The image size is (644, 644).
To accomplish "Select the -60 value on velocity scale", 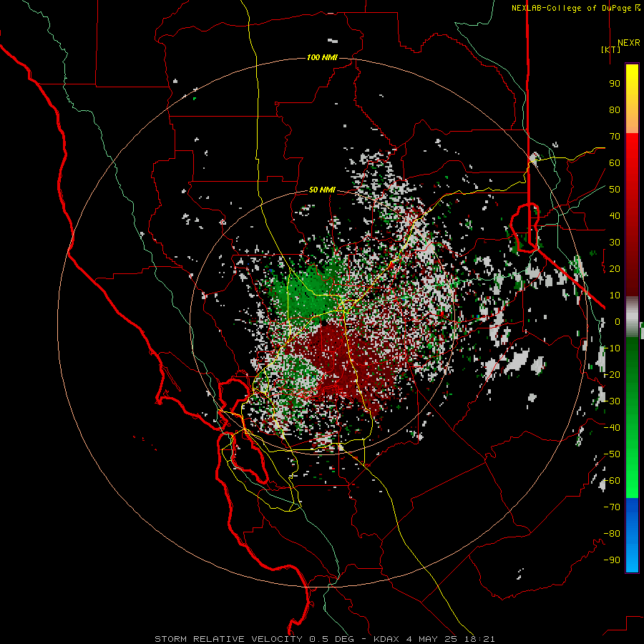I will click(612, 481).
